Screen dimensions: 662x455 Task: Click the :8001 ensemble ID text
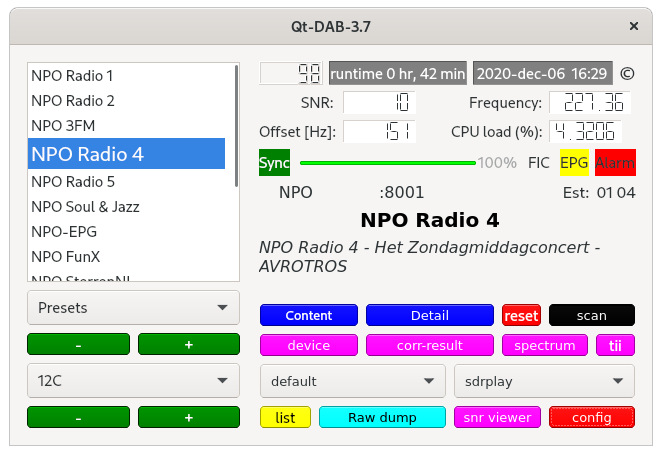pos(401,192)
